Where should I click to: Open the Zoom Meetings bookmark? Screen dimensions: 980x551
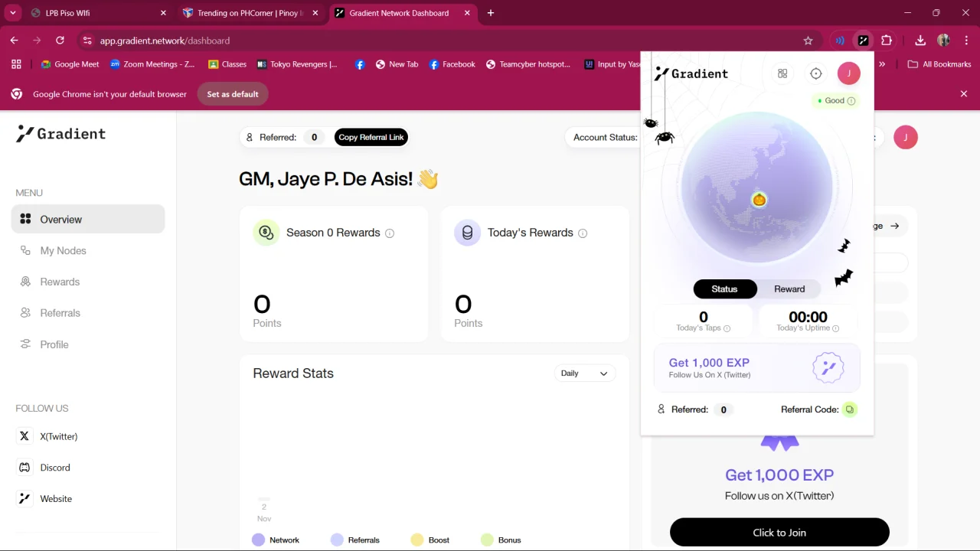(x=152, y=64)
